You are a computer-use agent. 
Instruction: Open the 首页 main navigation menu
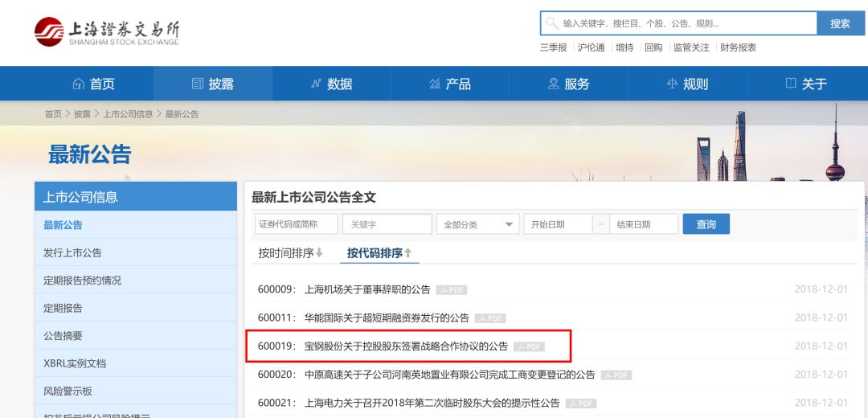[x=94, y=84]
